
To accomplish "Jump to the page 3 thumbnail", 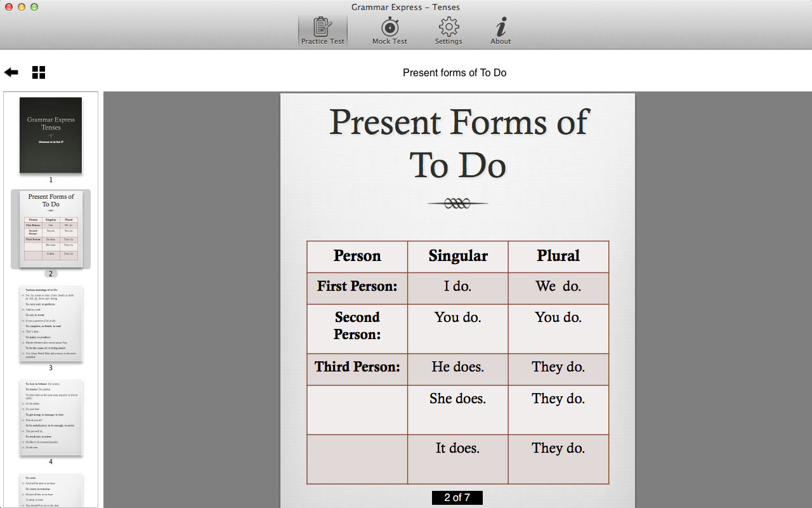I will [x=51, y=323].
